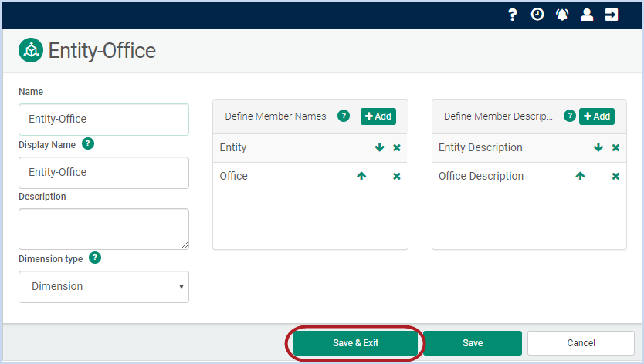644x364 pixels.
Task: Select the Office Description text
Action: [481, 176]
